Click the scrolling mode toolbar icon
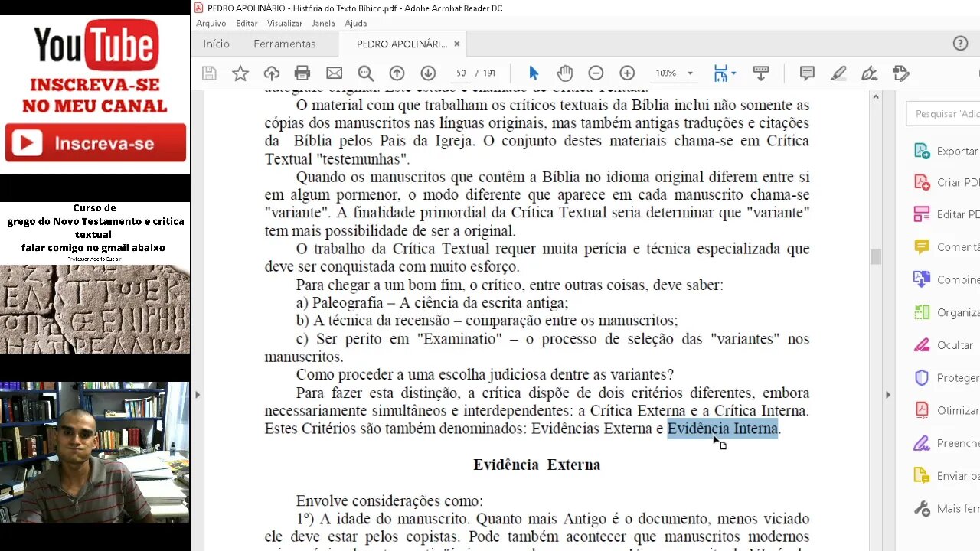The image size is (980, 551). pyautogui.click(x=761, y=73)
